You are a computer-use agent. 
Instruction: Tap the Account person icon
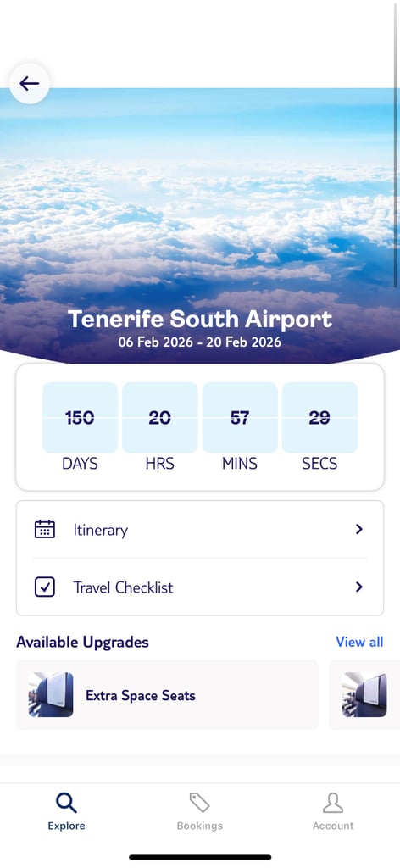[333, 803]
